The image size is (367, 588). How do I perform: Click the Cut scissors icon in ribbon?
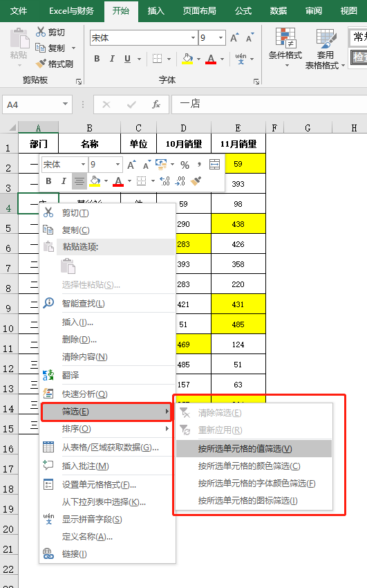(41, 32)
